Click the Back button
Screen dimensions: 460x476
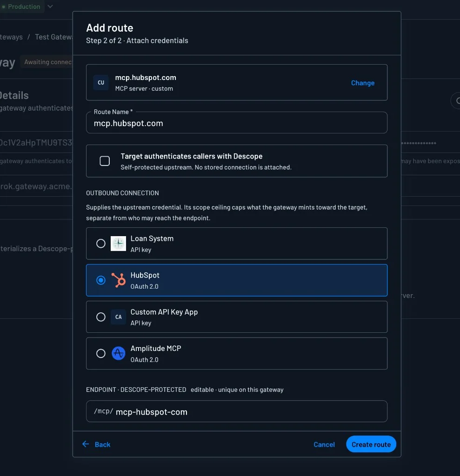96,444
